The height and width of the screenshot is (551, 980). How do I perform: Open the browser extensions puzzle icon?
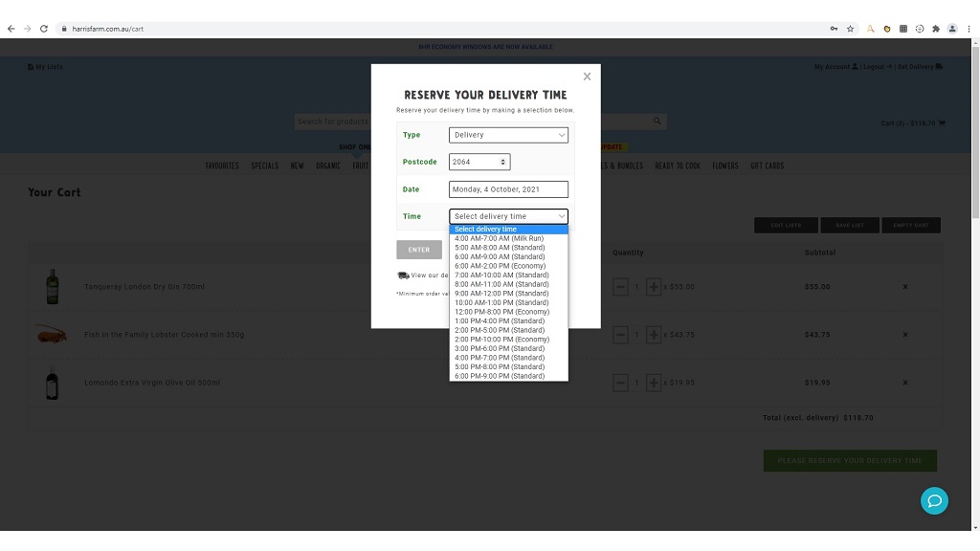(x=935, y=29)
